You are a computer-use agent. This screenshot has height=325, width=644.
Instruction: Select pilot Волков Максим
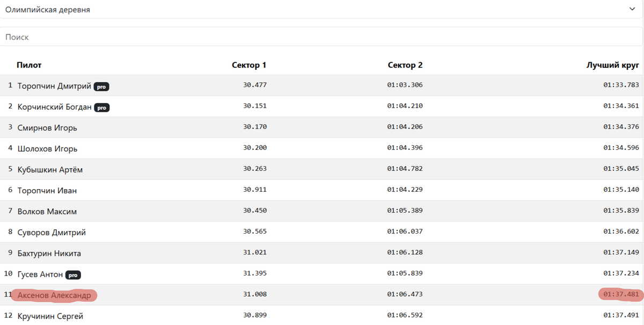click(47, 212)
